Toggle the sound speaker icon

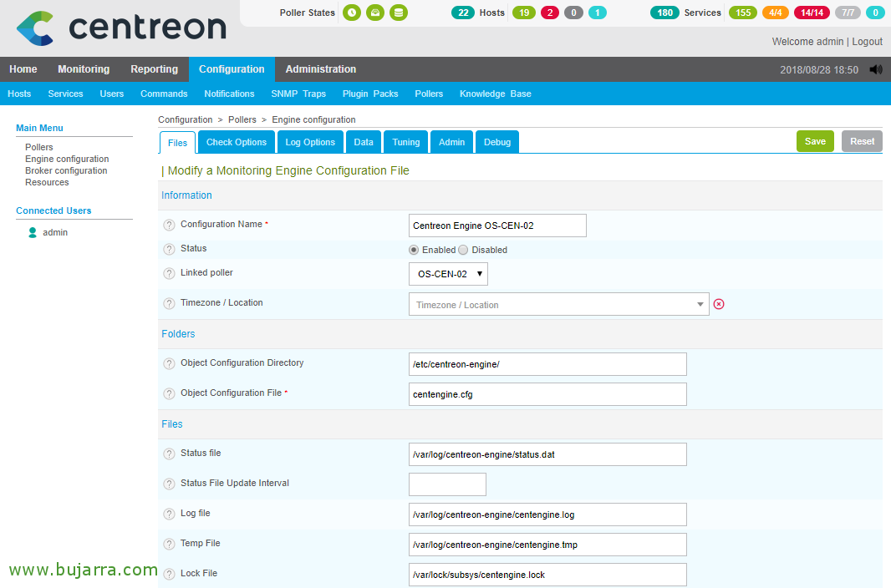coord(875,70)
